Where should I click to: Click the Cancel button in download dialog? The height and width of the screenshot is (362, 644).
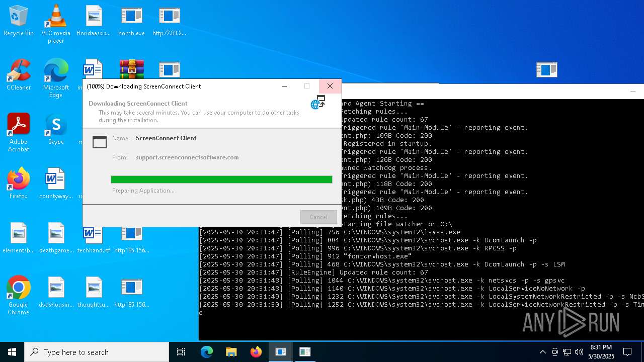point(318,217)
